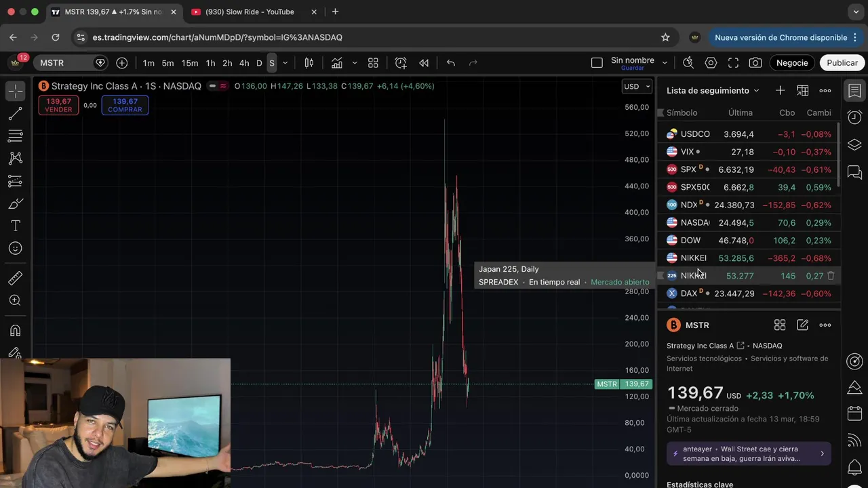Open the calendar panel in right sidebar
Viewport: 868px width, 488px height.
(x=854, y=413)
